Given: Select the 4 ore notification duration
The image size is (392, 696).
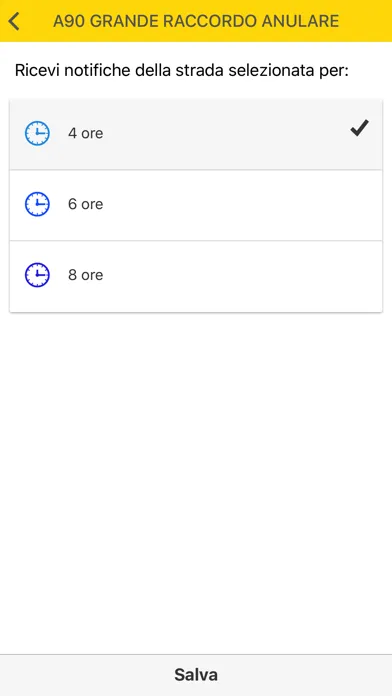Looking at the screenshot, I should 196,134.
